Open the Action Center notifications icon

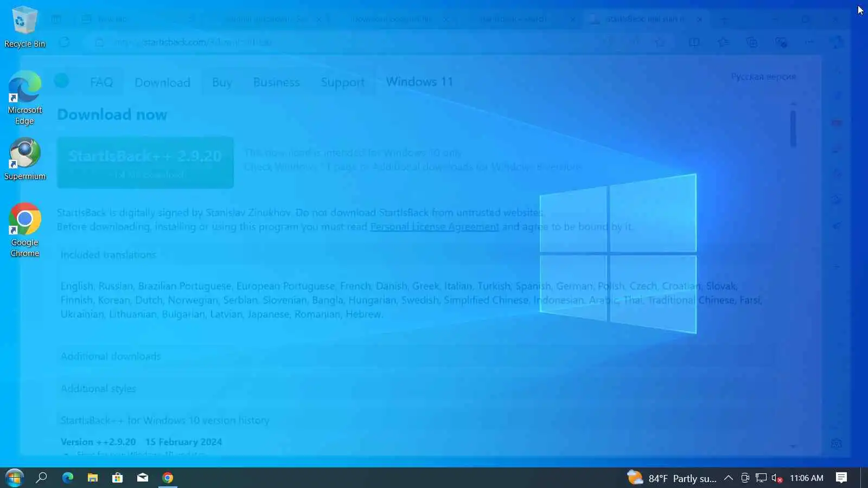(x=841, y=478)
